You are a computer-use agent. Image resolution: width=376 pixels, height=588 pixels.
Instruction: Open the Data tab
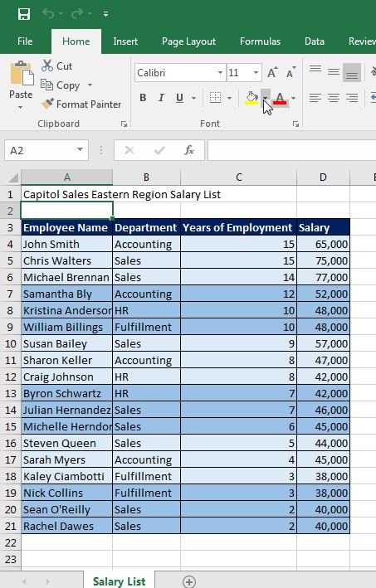coord(315,41)
